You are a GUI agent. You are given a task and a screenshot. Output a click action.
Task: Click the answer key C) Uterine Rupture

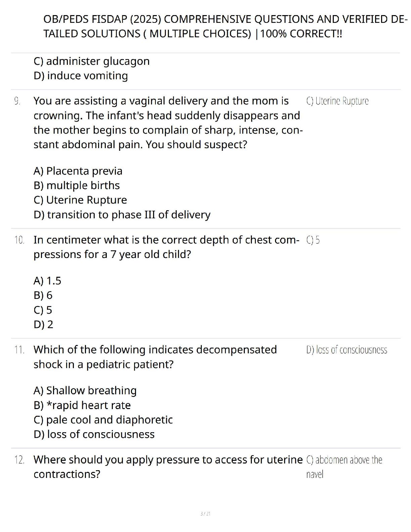click(337, 101)
